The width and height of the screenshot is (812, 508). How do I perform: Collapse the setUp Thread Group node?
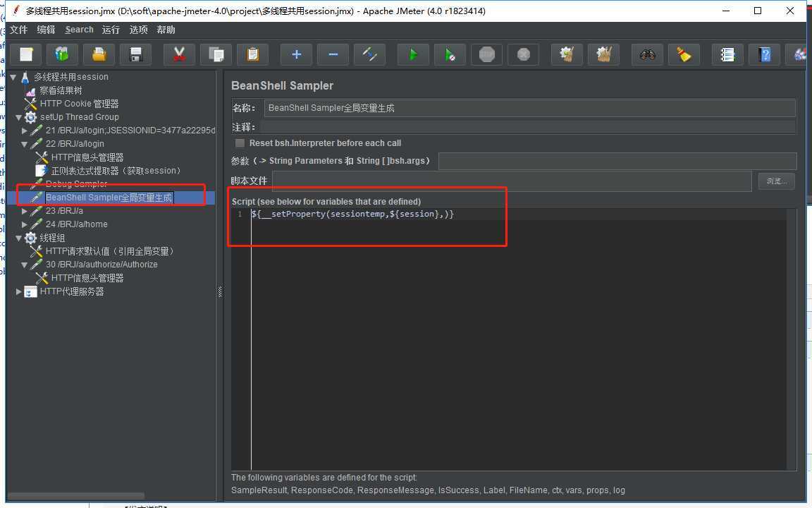pos(18,117)
